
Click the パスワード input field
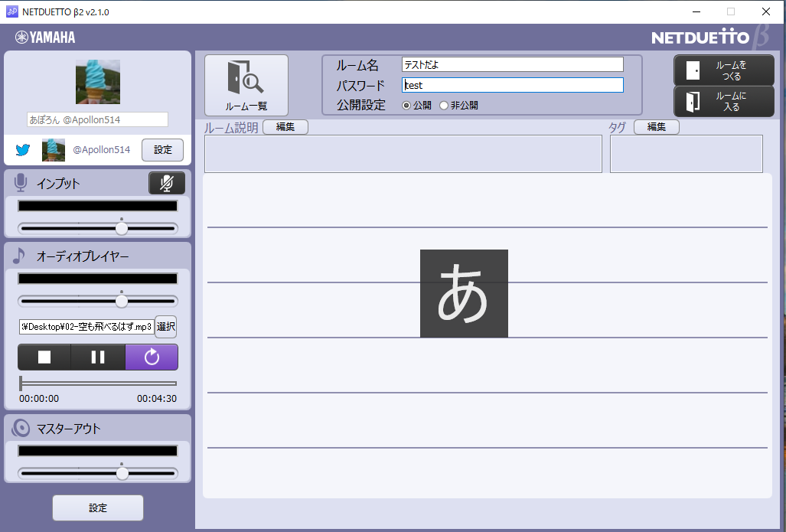pyautogui.click(x=512, y=85)
